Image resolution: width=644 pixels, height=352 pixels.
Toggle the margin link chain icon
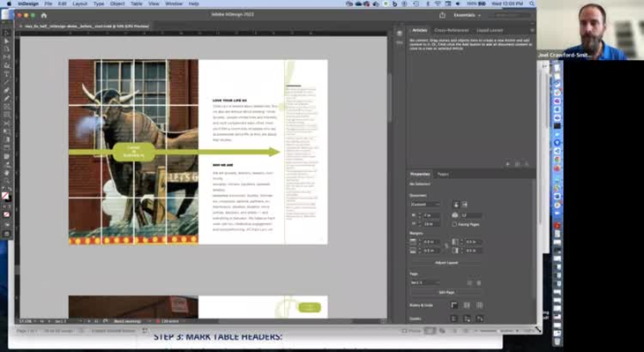[446, 246]
